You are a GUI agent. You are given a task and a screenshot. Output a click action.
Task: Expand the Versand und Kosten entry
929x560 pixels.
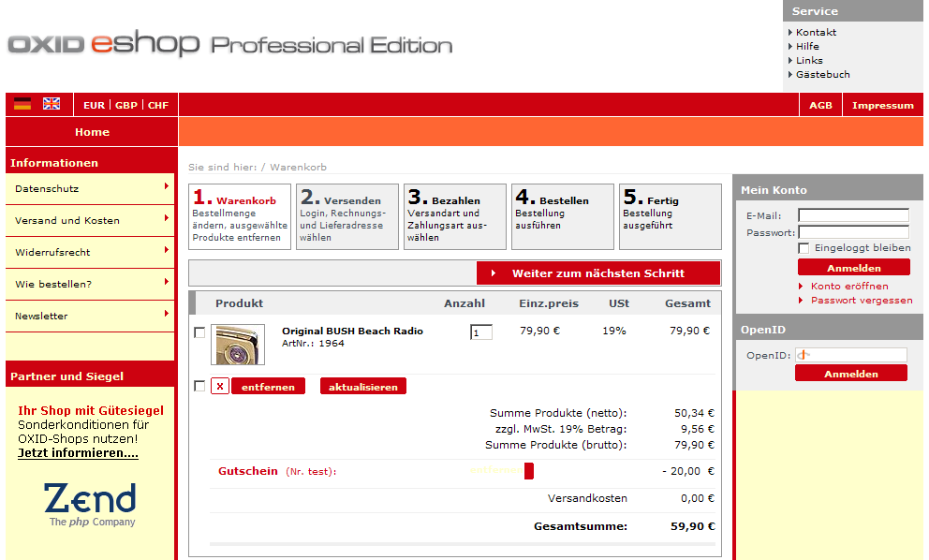90,221
